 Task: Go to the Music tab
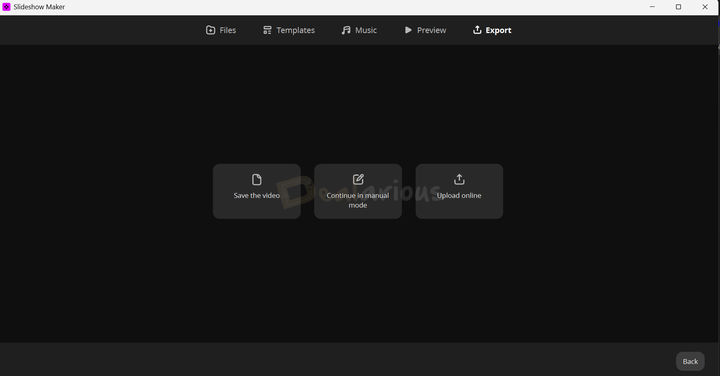(x=359, y=30)
